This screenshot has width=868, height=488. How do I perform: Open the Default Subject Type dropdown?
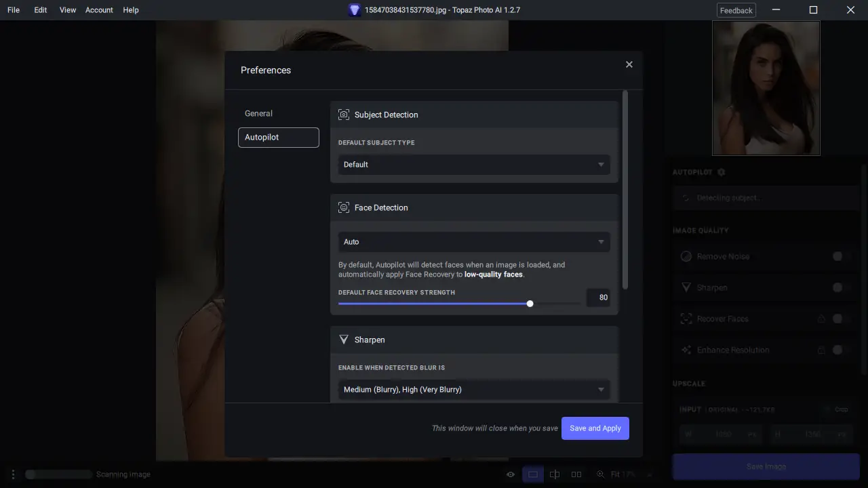click(474, 165)
